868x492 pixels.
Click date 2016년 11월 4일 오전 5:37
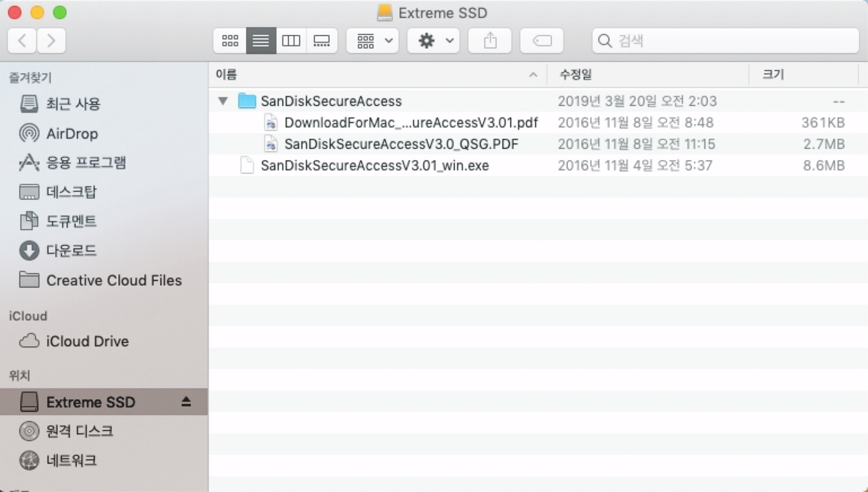(635, 165)
